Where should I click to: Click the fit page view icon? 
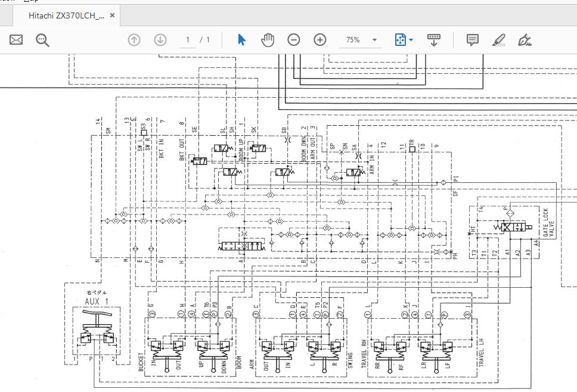pos(400,40)
